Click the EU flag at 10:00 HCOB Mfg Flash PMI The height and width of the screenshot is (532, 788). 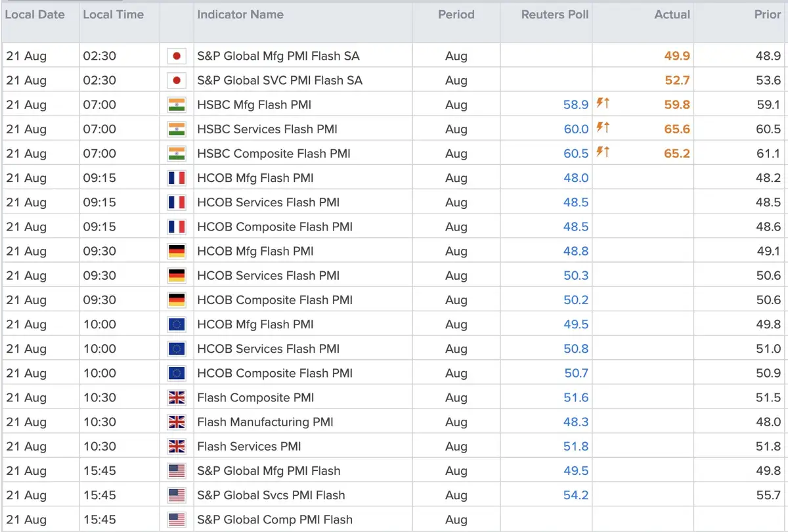point(177,324)
